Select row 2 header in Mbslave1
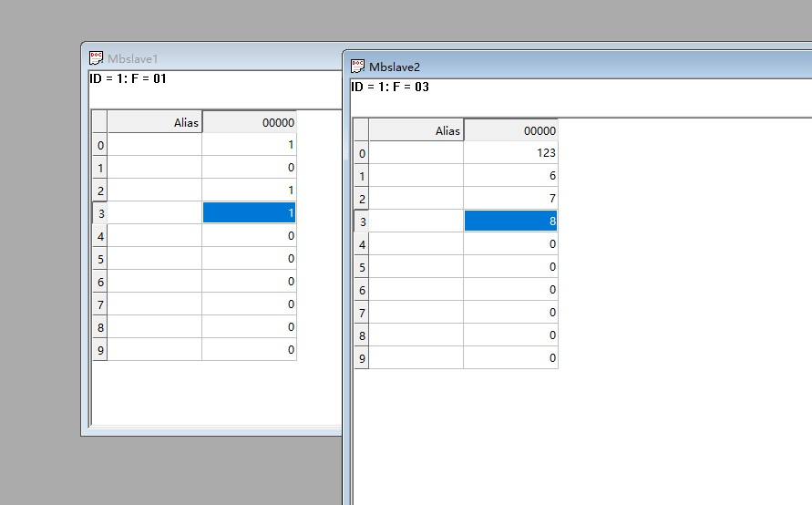The image size is (812, 505). (100, 191)
